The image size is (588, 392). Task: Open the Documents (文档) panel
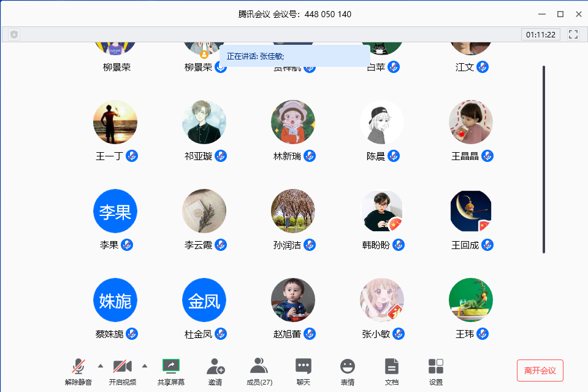pyautogui.click(x=391, y=366)
